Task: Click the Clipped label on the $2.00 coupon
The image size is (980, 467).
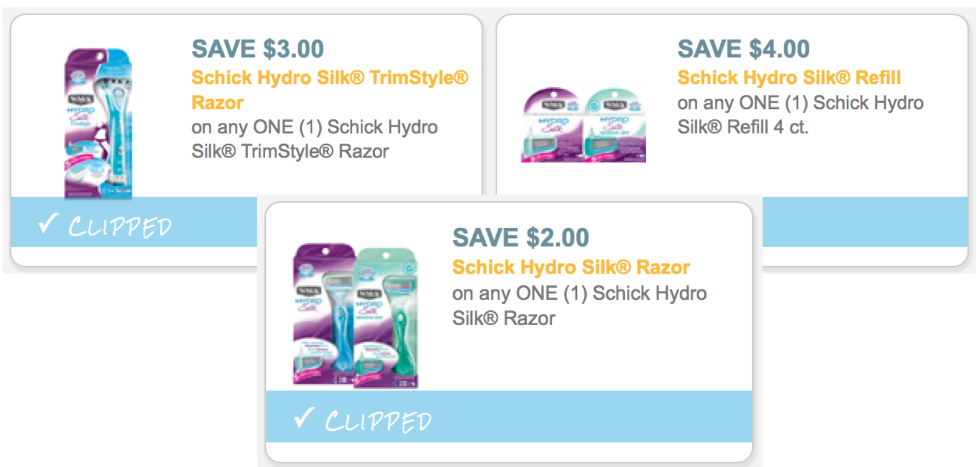Action: click(x=378, y=422)
